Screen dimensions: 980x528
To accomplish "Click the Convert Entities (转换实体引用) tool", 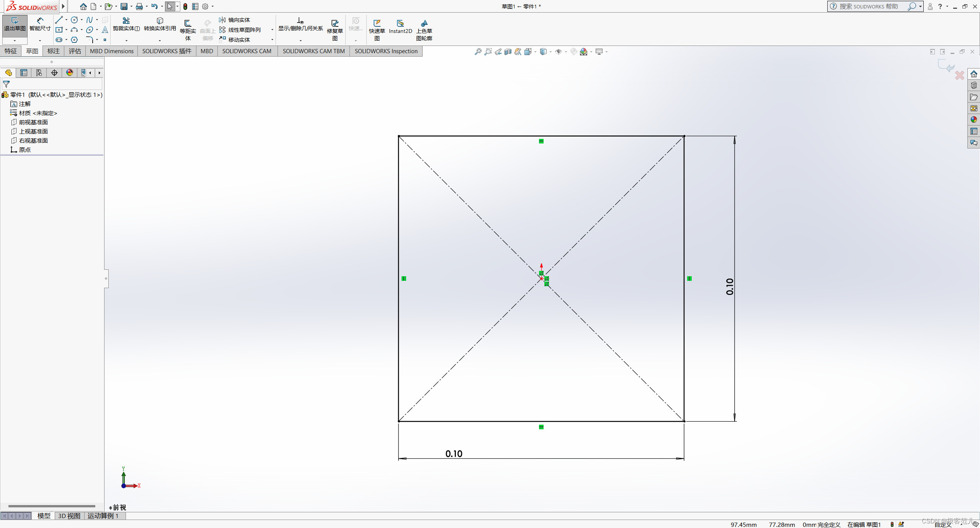I will pyautogui.click(x=160, y=24).
